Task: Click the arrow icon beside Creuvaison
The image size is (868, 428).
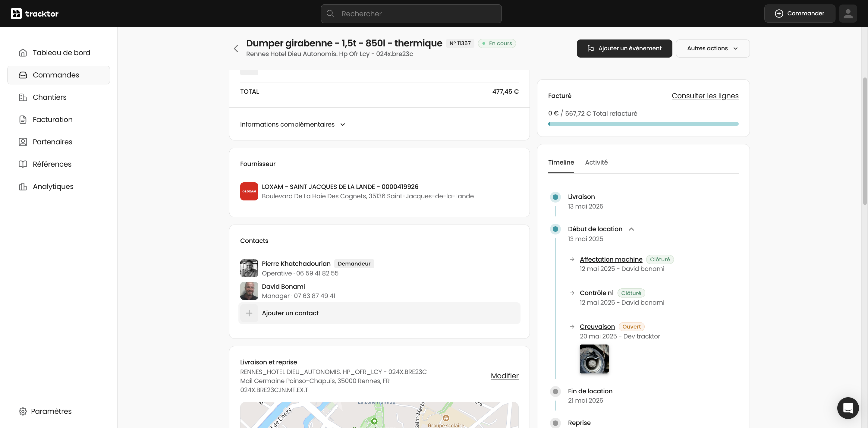Action: click(572, 326)
